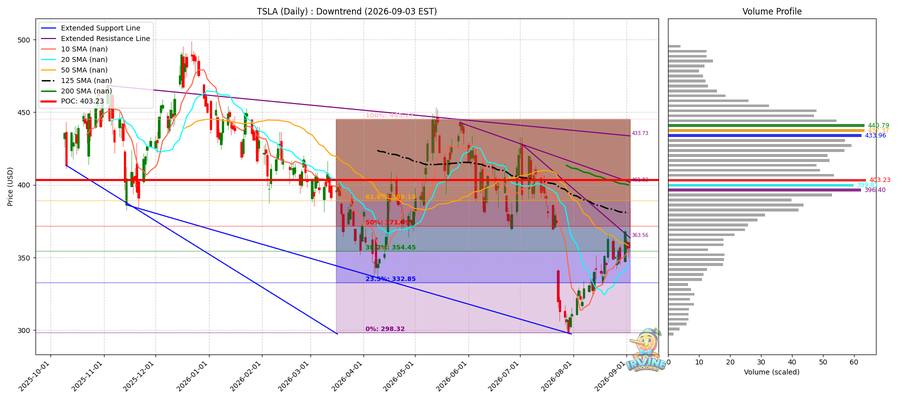Click the 2026-02-01 date label
Viewport: 900px width, 400px height.
pyautogui.click(x=248, y=376)
